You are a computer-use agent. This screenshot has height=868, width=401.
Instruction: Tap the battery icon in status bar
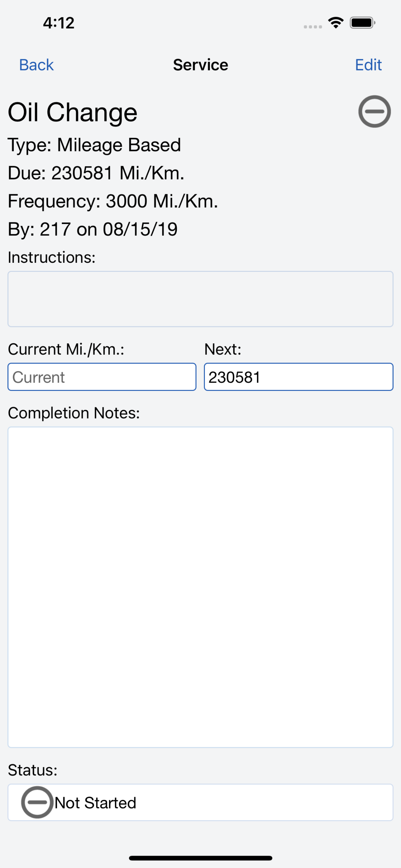point(363,23)
